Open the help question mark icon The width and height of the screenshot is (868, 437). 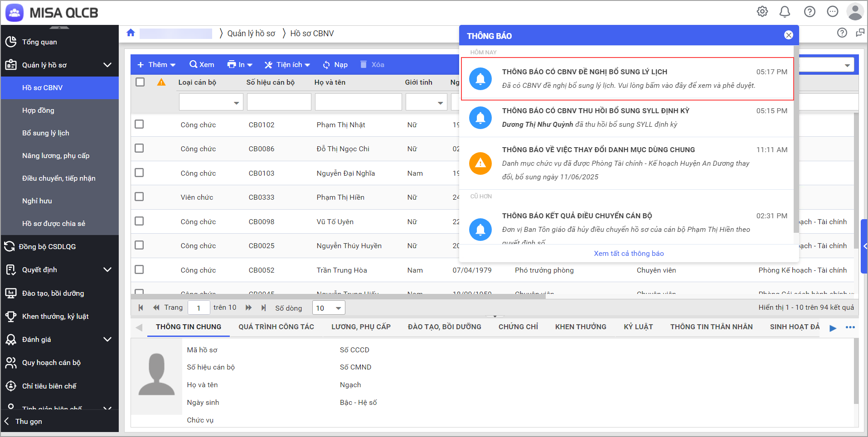tap(809, 12)
